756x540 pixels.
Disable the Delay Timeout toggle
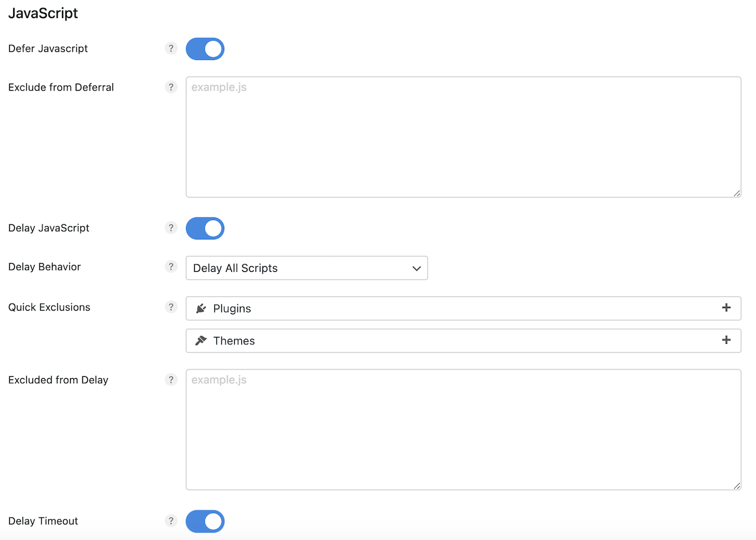205,521
